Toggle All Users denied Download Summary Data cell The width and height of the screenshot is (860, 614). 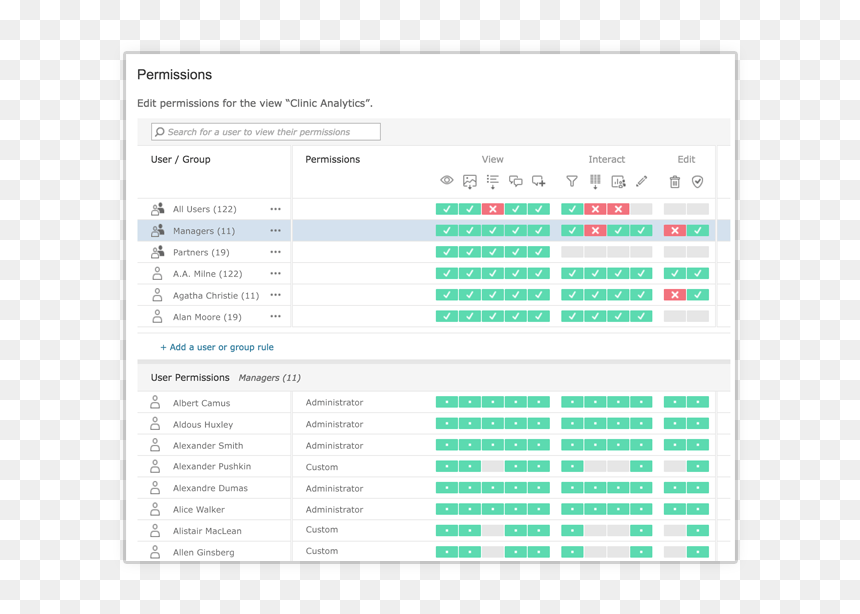[493, 209]
